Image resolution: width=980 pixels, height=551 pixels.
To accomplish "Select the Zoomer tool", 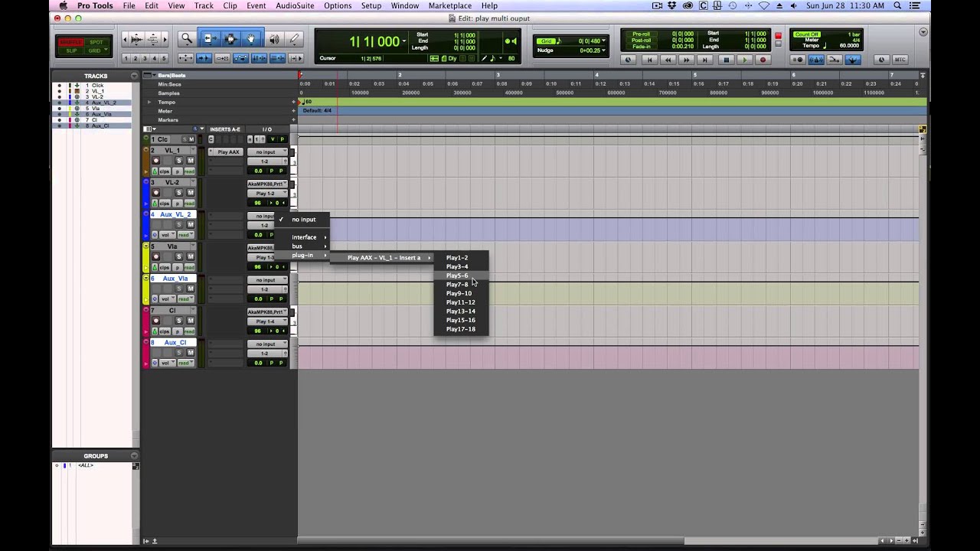I will click(187, 39).
